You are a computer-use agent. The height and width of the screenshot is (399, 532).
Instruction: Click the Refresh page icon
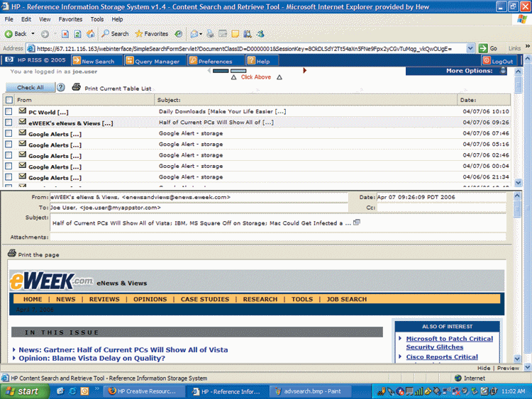pyautogui.click(x=78, y=34)
